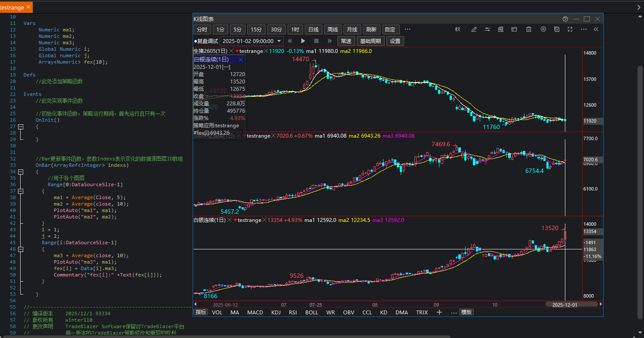The image size is (644, 338).
Task: Click the 权 price adjustment icon
Action: click(458, 30)
